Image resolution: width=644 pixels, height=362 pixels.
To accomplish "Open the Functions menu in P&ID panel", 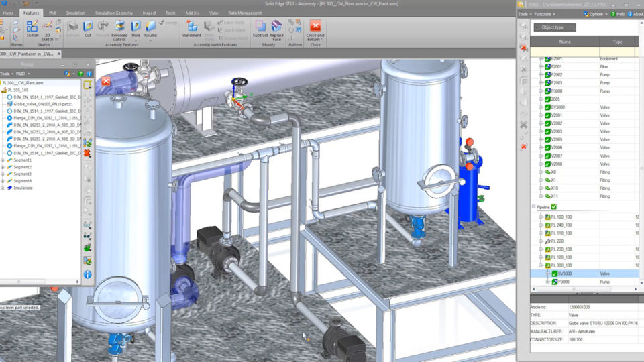I will [x=544, y=14].
